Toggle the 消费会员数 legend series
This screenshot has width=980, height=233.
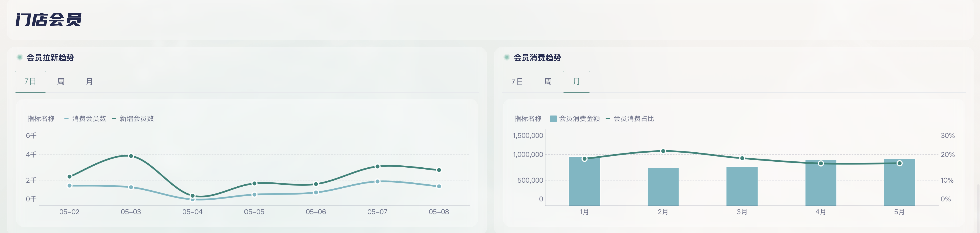click(x=85, y=119)
